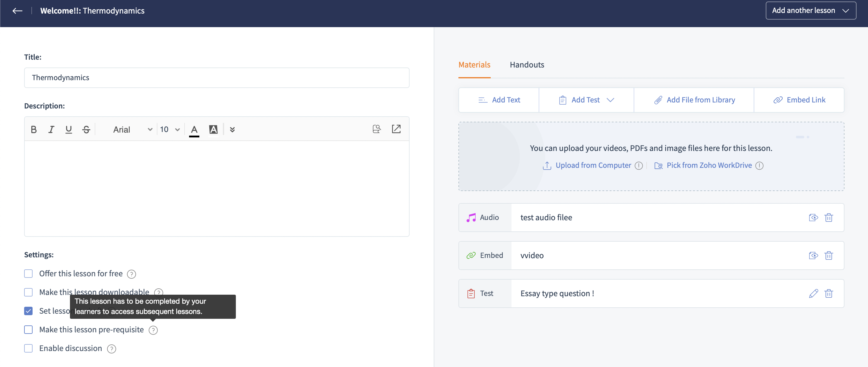Delete the test audio filee material

(828, 218)
